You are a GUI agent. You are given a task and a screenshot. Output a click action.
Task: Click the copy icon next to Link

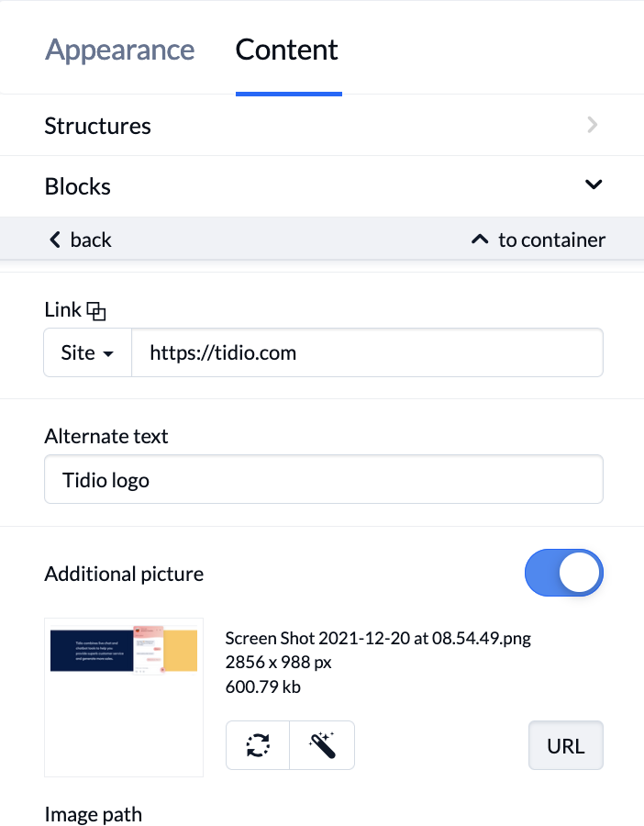point(95,311)
